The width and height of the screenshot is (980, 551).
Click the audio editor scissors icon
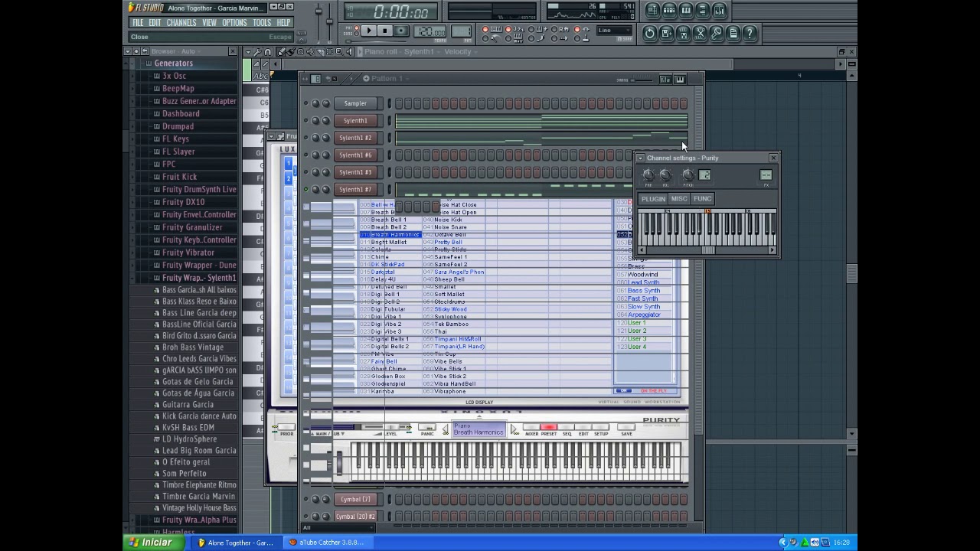pyautogui.click(x=700, y=33)
